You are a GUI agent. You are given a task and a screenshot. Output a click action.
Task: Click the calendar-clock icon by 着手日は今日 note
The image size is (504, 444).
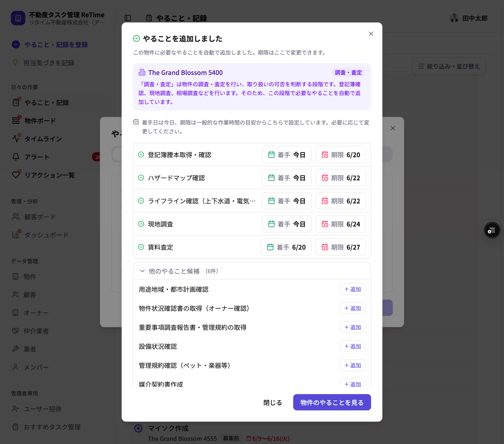click(x=136, y=122)
